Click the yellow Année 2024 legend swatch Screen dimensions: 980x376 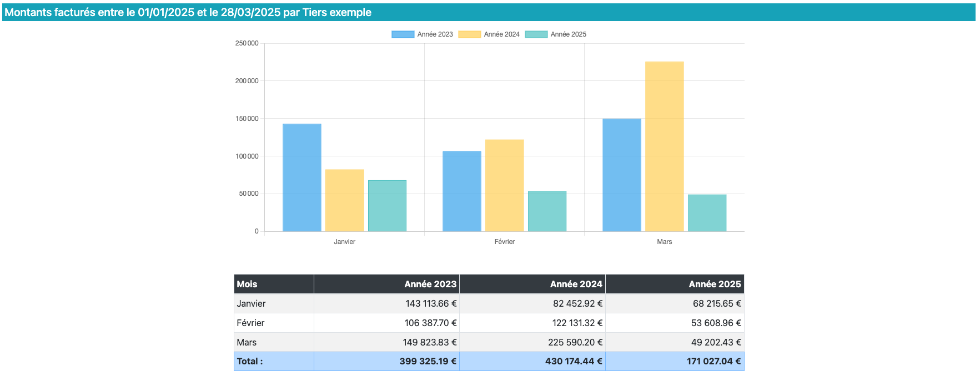point(469,34)
